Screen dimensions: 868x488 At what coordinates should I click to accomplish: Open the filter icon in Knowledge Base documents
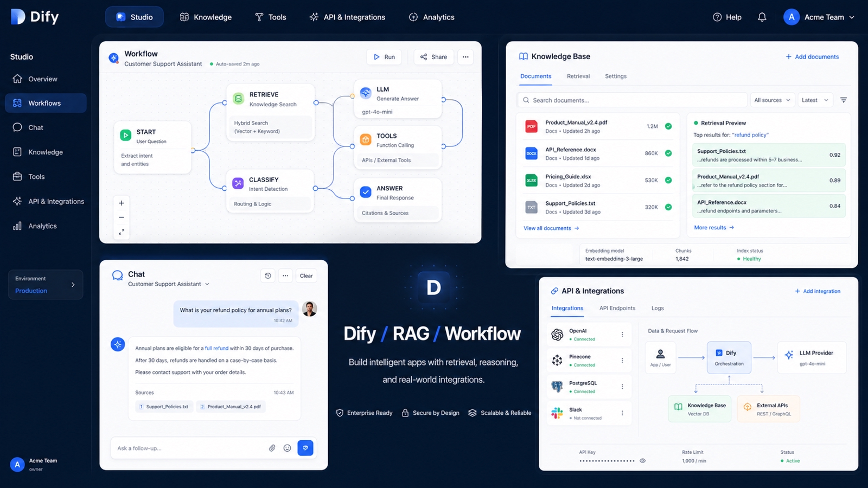pyautogui.click(x=843, y=100)
